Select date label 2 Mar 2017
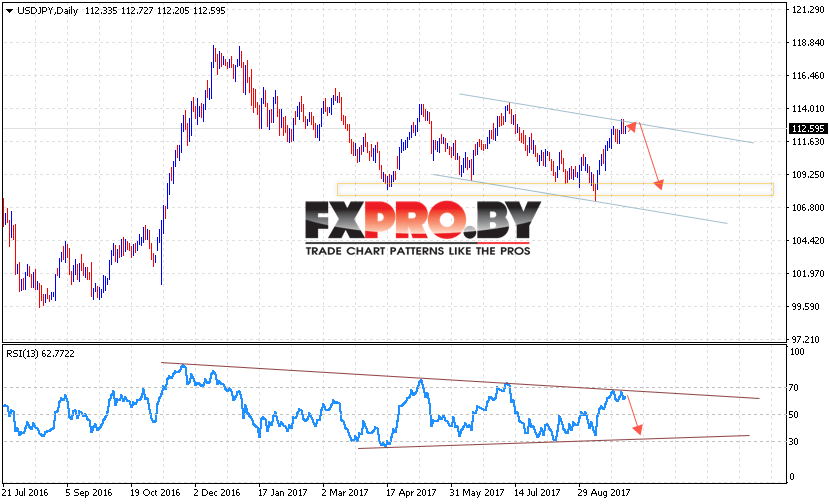 [x=345, y=492]
